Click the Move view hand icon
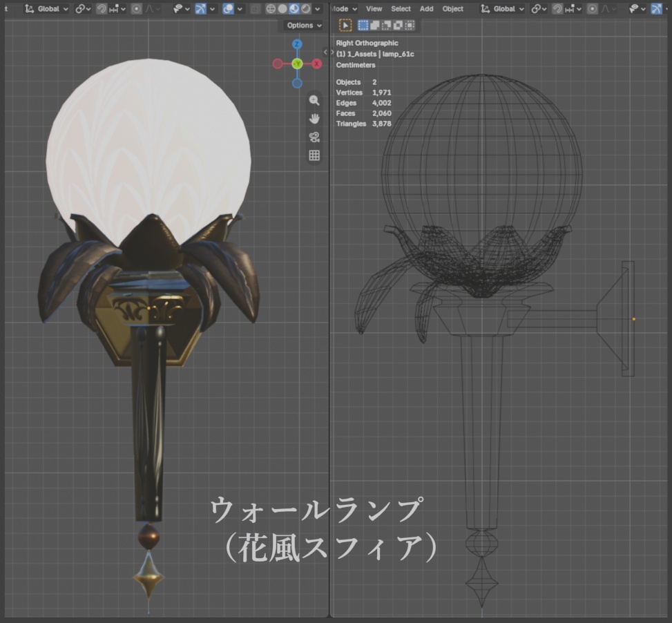 click(x=314, y=119)
